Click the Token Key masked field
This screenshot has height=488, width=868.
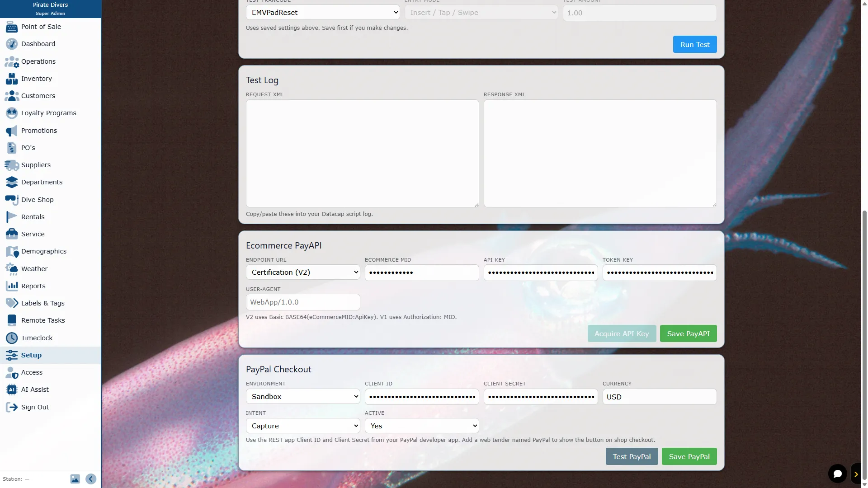click(x=660, y=272)
